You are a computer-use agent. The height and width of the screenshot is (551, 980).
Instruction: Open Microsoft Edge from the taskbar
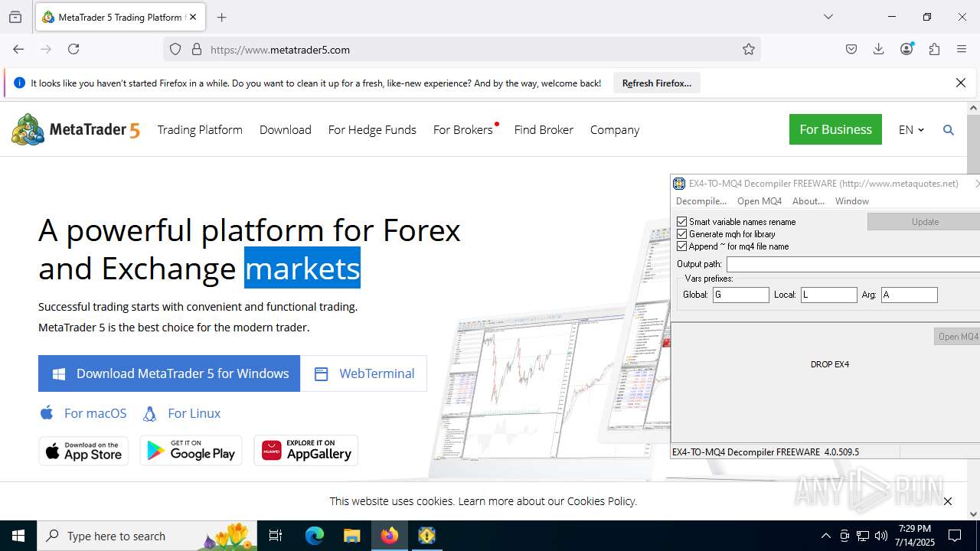pos(315,536)
